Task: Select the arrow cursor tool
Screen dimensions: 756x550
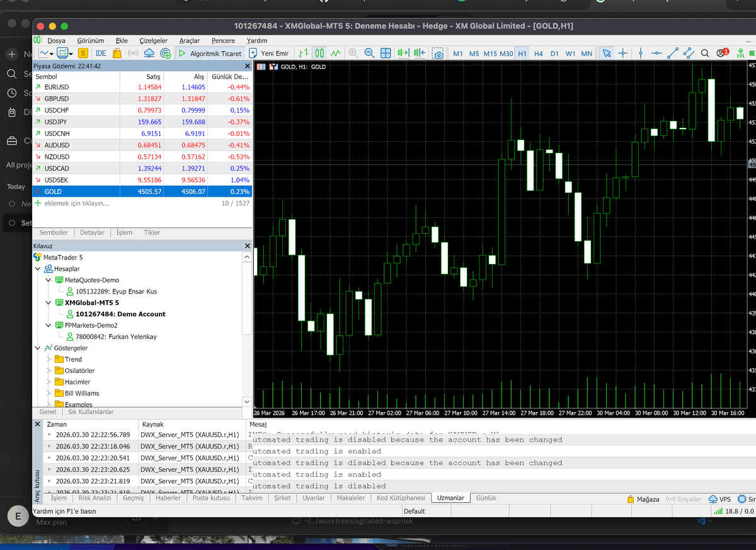Action: (607, 54)
